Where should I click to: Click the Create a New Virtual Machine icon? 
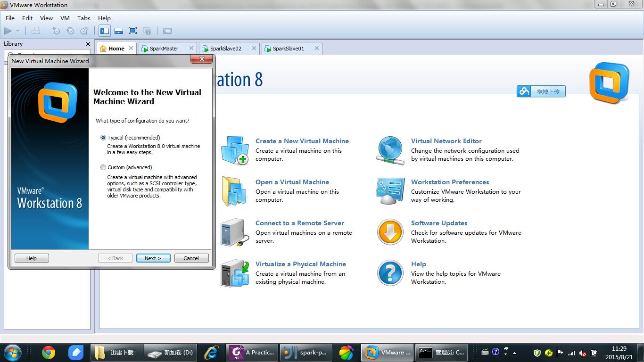tap(235, 150)
